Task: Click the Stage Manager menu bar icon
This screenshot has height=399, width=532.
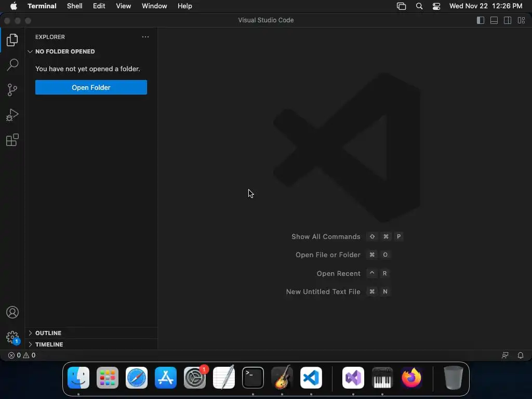Action: click(x=402, y=6)
